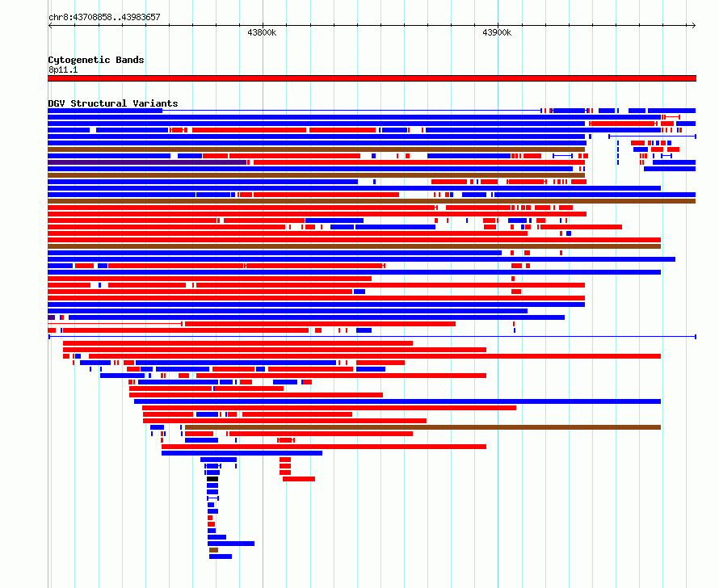Select the red 8p11.1 cytogenetic band bar
The height and width of the screenshot is (588, 719).
tap(372, 78)
